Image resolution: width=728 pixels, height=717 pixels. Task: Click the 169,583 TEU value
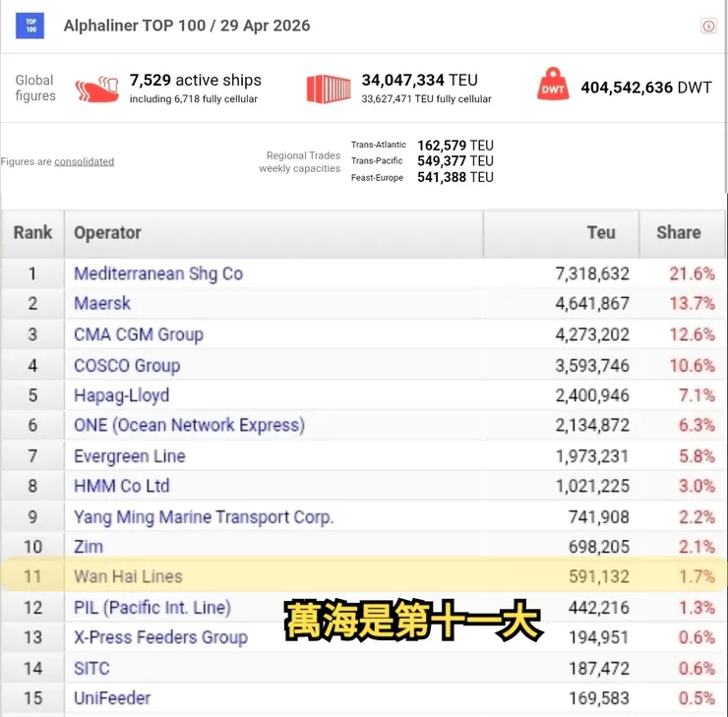point(599,698)
